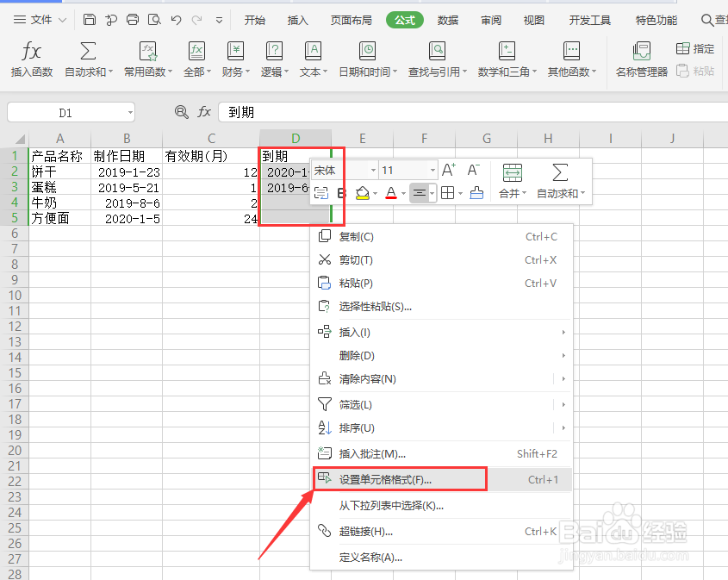Open the Text (文本) functions icon

pyautogui.click(x=313, y=51)
